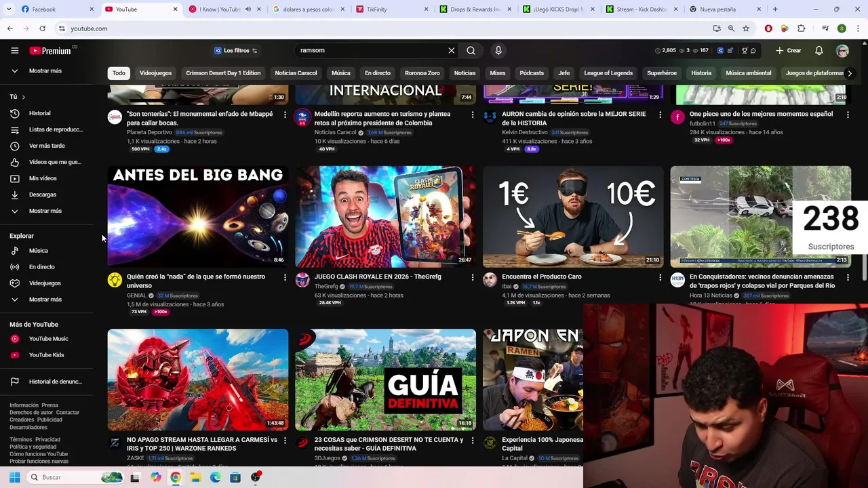Open OBS from the taskbar
This screenshot has width=868, height=488.
(256, 477)
